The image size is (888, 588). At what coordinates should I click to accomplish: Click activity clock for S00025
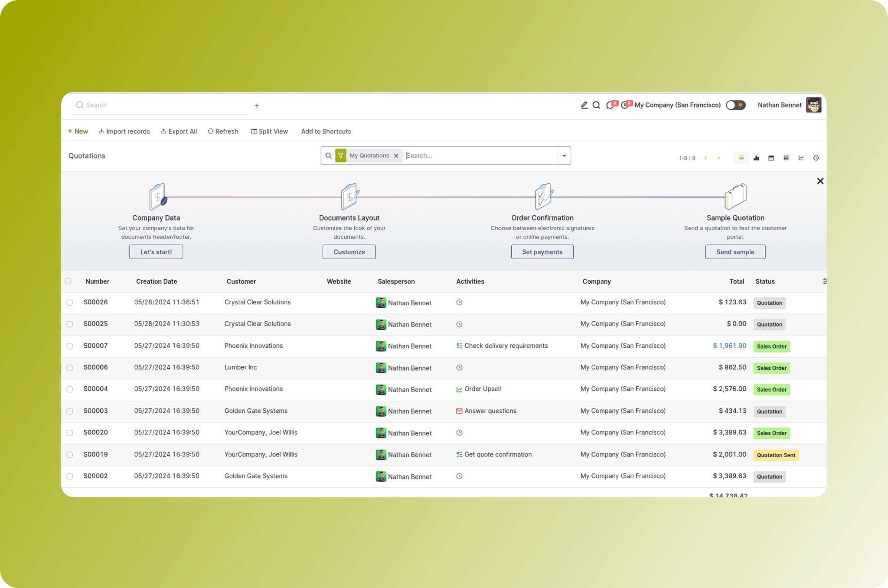(x=459, y=324)
